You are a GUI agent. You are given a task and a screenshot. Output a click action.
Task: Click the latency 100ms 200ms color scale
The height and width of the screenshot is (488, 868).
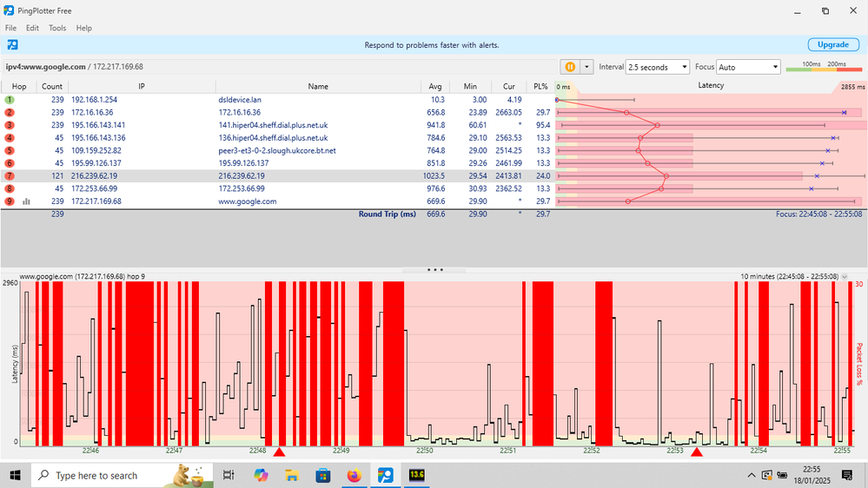coord(824,68)
